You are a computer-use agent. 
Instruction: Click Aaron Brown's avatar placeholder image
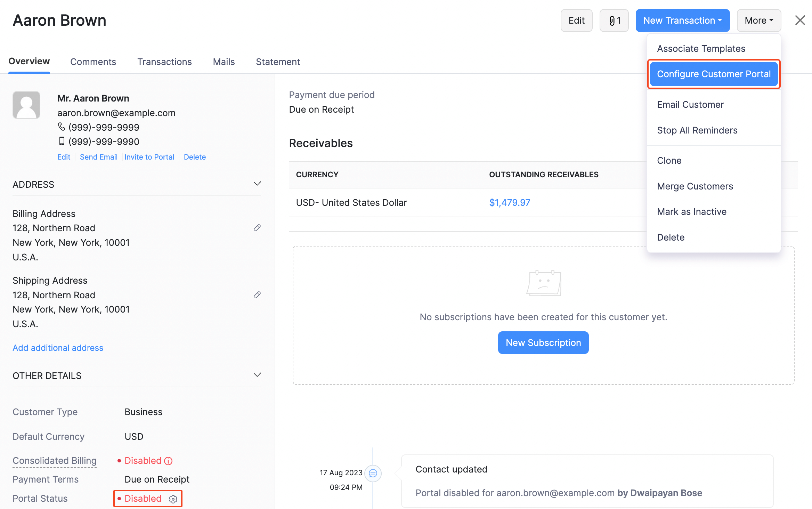26,105
